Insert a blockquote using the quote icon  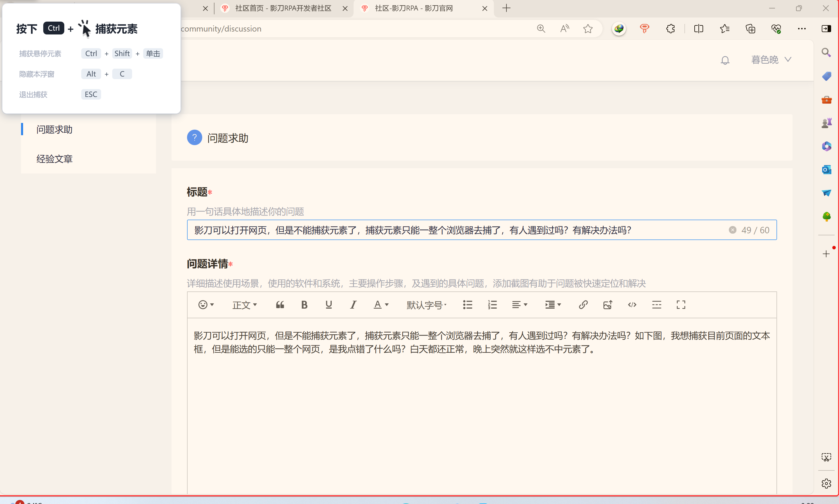point(280,305)
